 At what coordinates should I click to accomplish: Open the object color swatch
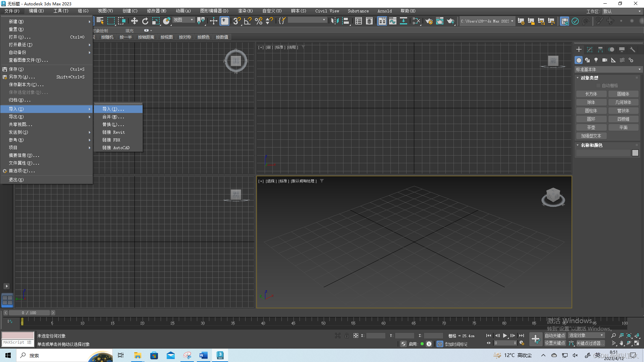click(635, 153)
